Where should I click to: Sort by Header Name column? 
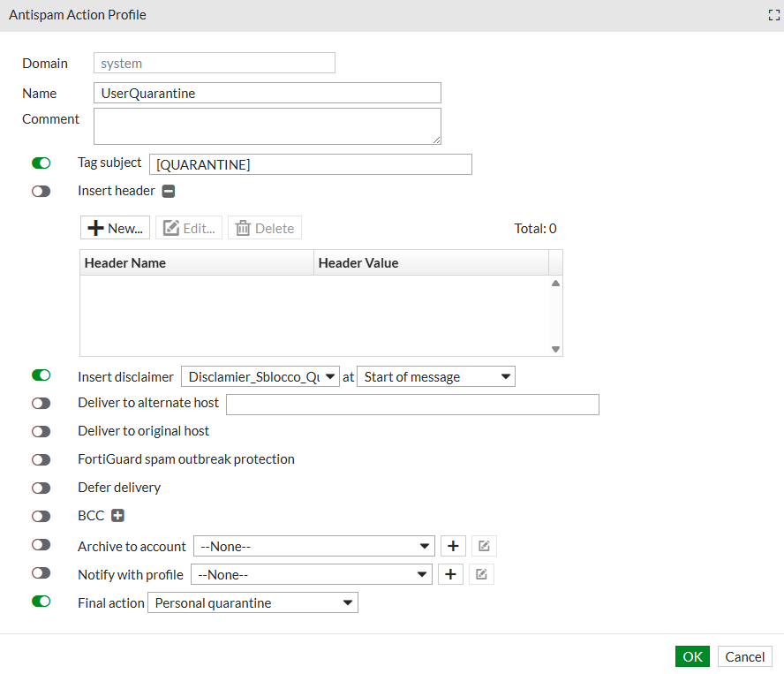click(197, 262)
